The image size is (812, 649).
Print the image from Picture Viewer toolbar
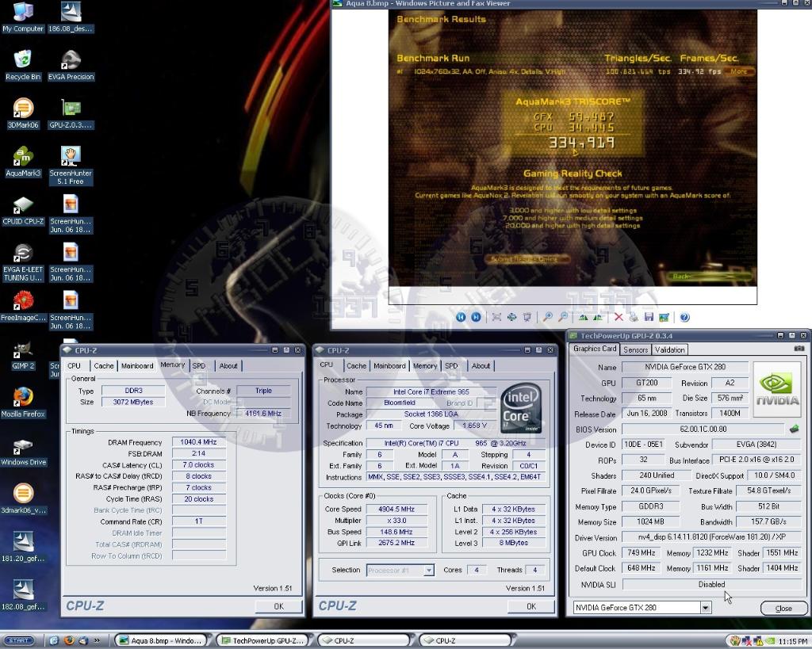[x=633, y=317]
